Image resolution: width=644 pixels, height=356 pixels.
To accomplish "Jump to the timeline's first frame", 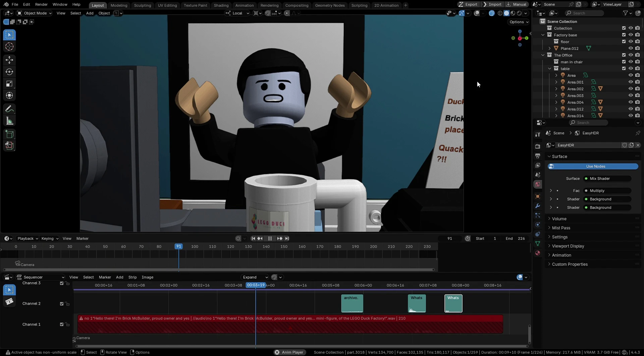I will pos(253,238).
